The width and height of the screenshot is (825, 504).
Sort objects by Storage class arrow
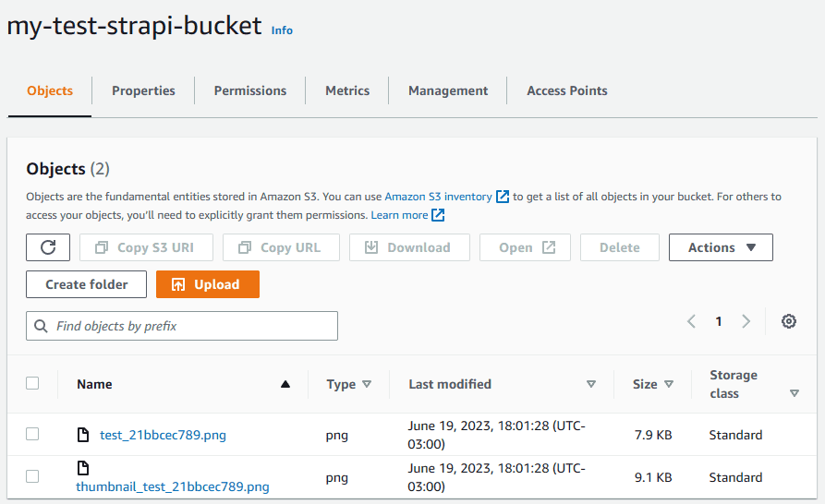pyautogui.click(x=795, y=393)
